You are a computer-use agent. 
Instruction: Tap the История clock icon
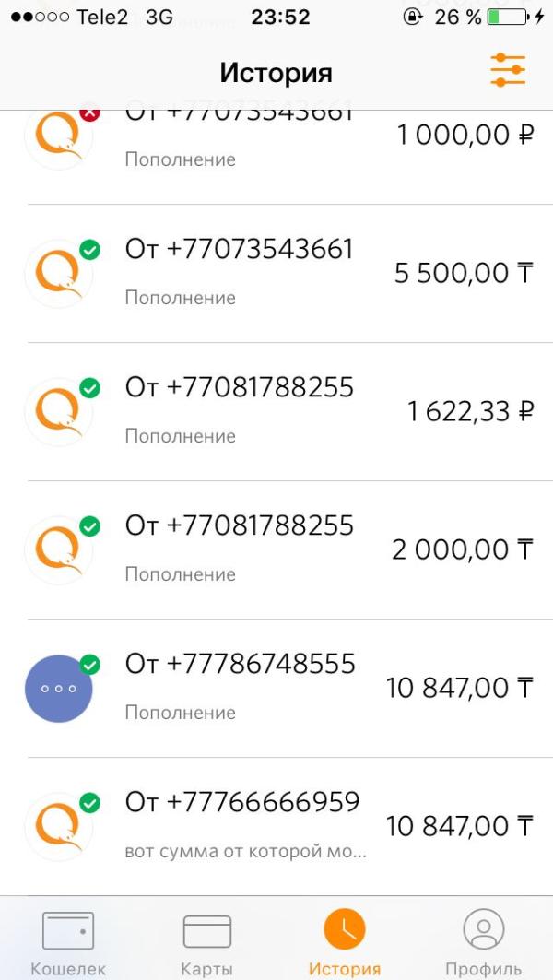[345, 929]
